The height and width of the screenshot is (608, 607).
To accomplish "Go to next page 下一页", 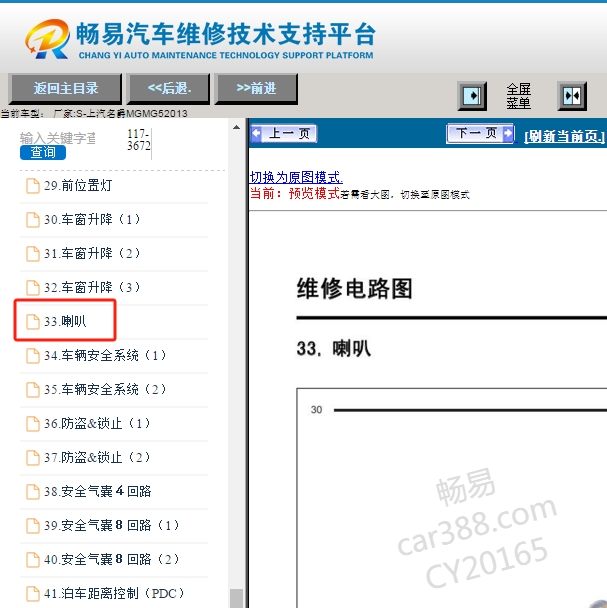I will point(481,134).
